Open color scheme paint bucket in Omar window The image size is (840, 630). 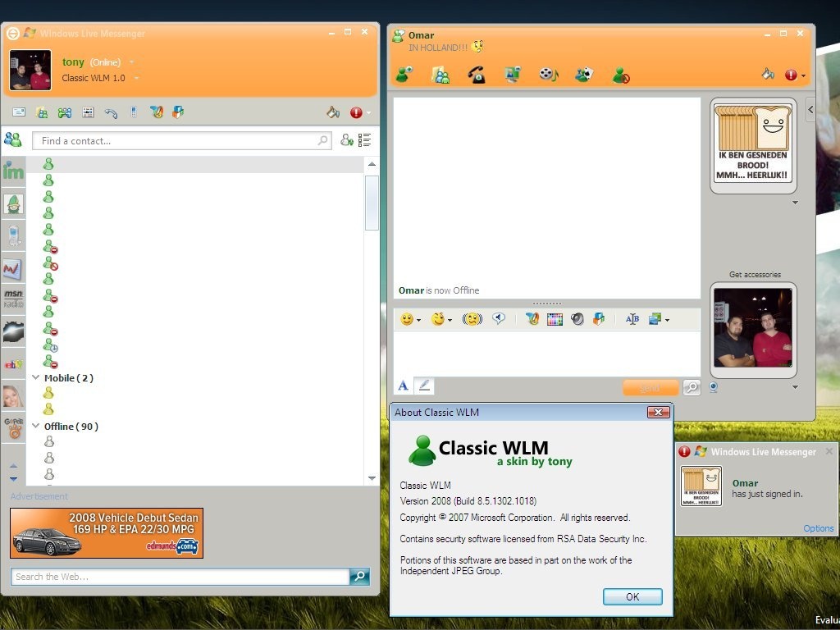tap(768, 74)
